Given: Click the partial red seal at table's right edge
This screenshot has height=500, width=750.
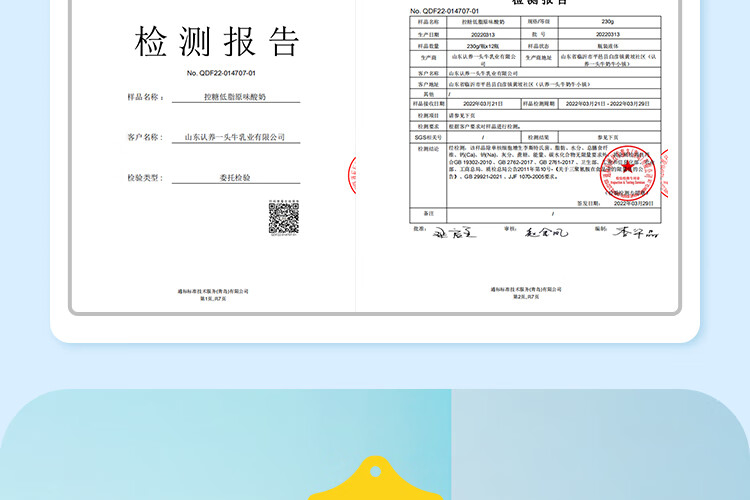Looking at the screenshot, I should [x=664, y=173].
